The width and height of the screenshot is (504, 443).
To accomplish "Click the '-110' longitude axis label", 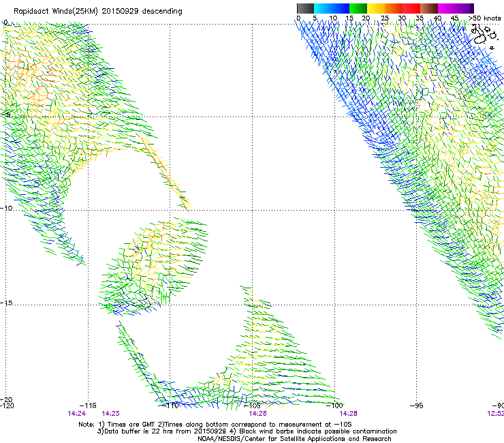I will click(x=170, y=406).
